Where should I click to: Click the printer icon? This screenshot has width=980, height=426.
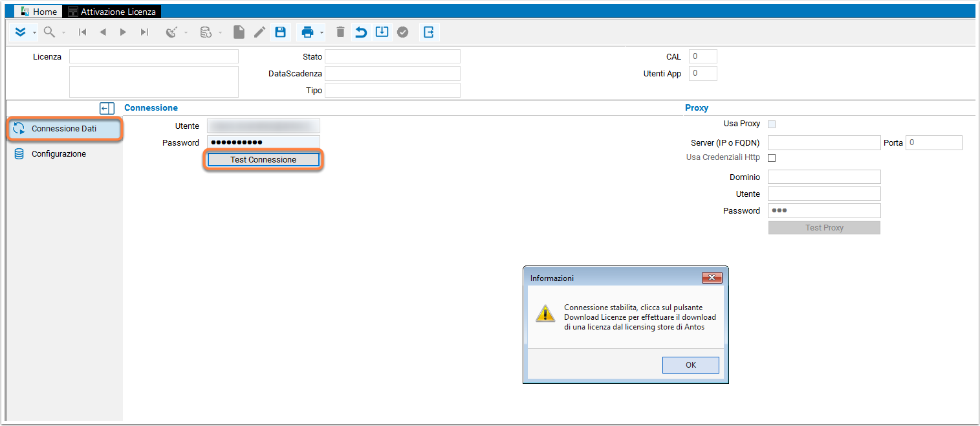click(308, 32)
